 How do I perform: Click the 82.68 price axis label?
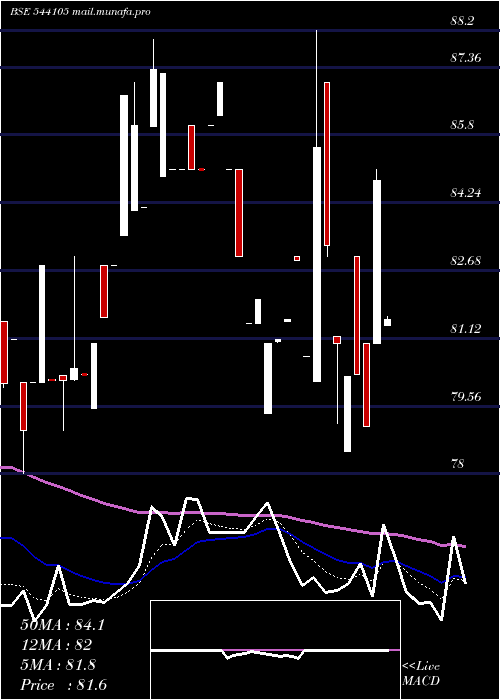[466, 260]
